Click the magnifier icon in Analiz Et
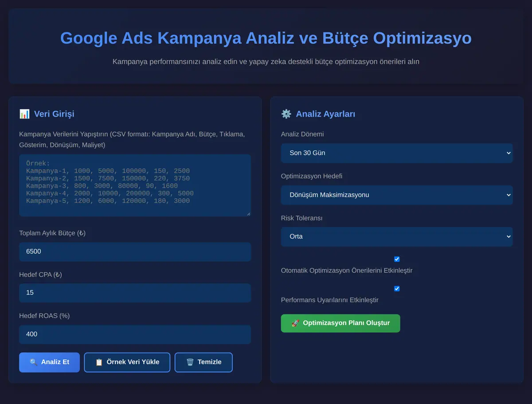 click(x=33, y=362)
